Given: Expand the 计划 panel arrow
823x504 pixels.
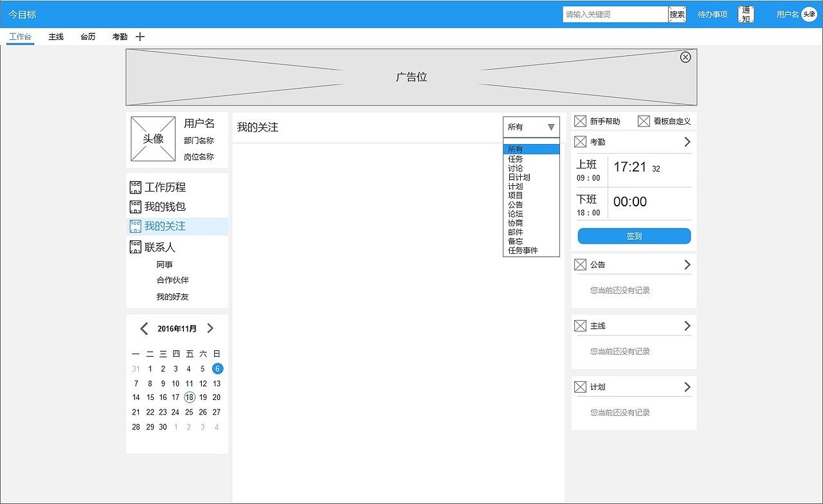Looking at the screenshot, I should coord(687,387).
